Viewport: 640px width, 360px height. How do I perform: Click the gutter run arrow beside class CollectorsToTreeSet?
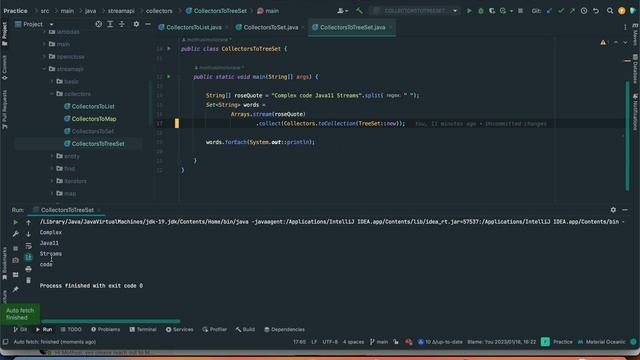(169, 49)
